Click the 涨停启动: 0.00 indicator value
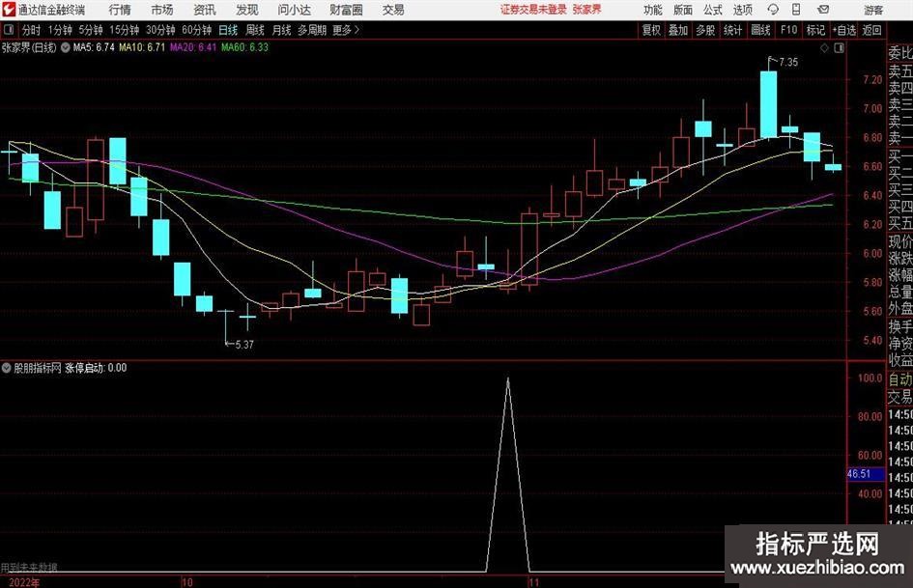Viewport: 913px width, 588px height. pos(96,368)
